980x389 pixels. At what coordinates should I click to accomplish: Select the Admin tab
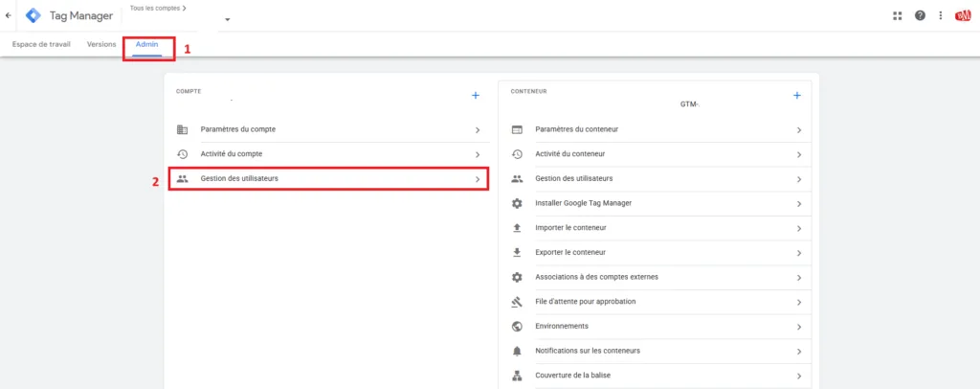pos(146,44)
